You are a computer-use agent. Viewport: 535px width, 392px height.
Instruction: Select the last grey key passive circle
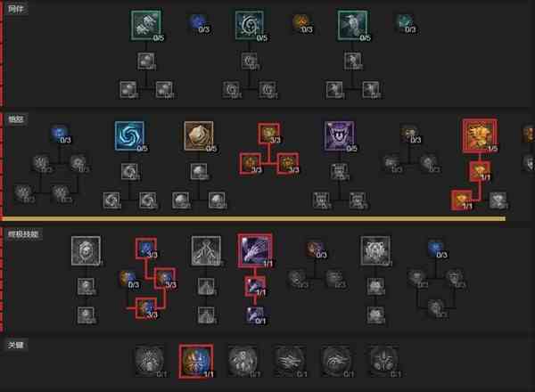pos(383,361)
